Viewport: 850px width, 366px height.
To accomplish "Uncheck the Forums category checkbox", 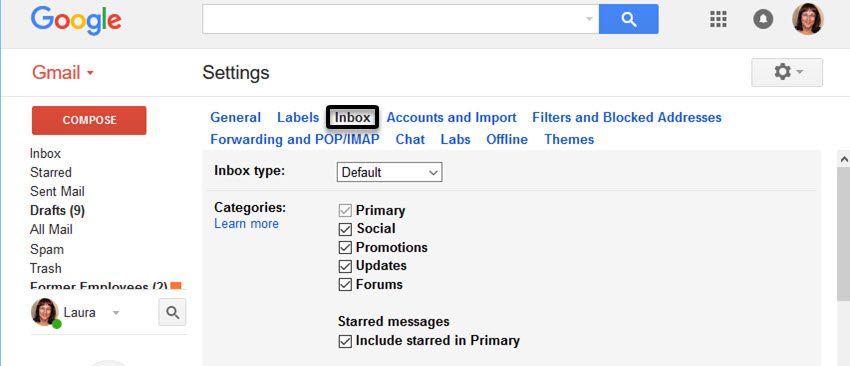I will click(345, 285).
